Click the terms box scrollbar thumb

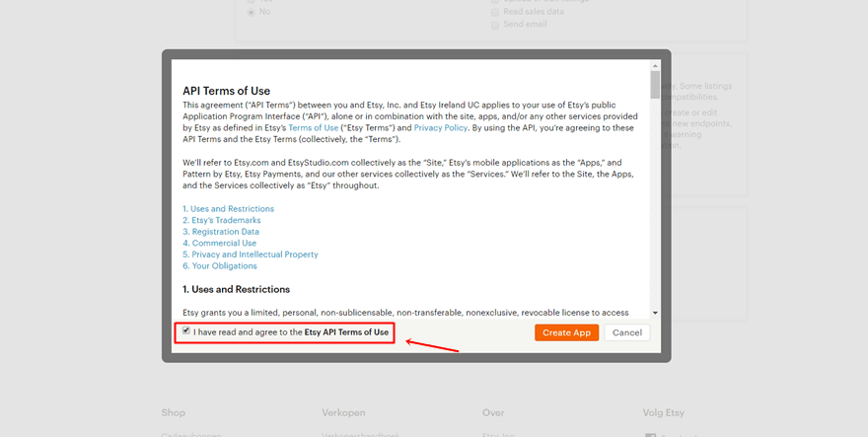[x=655, y=84]
